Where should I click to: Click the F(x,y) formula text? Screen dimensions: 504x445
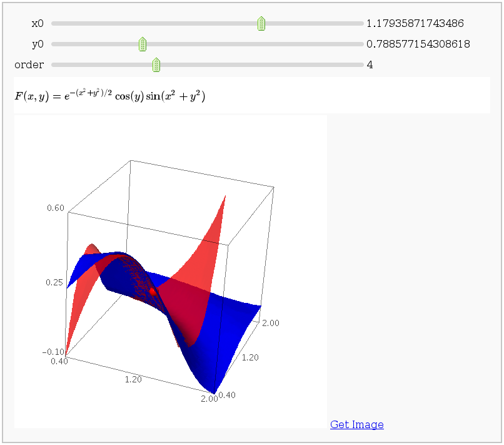[110, 96]
